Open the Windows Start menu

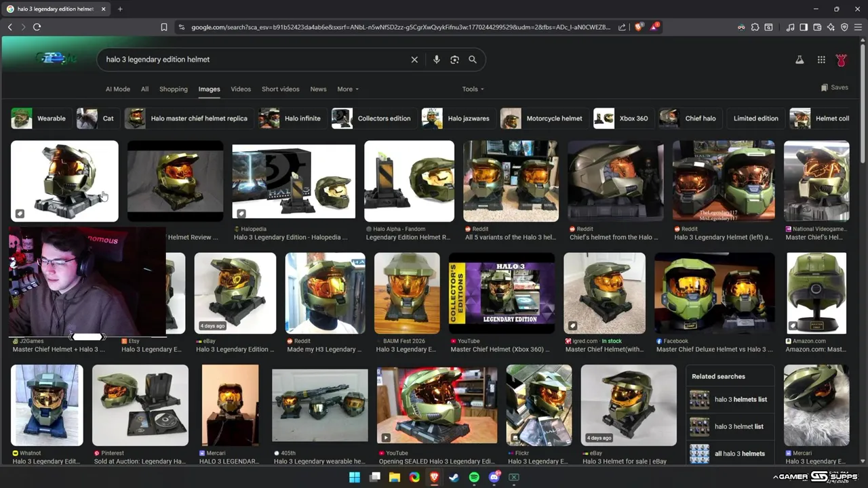[x=355, y=477]
